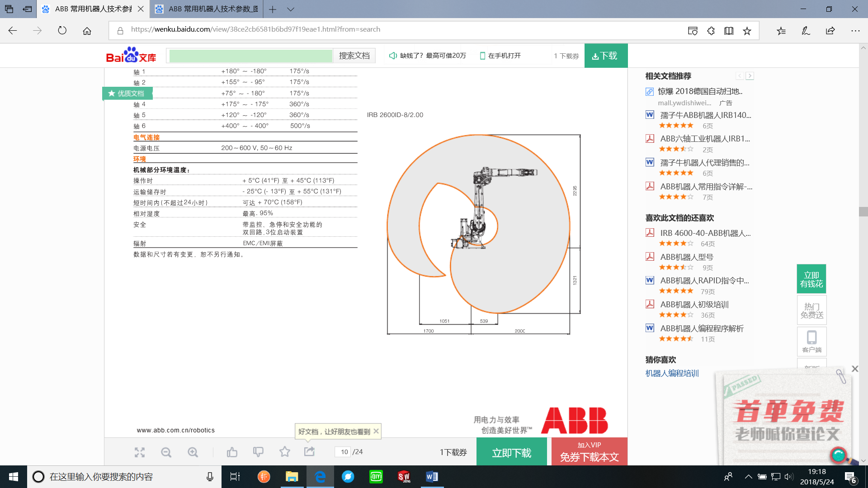Screen dimensions: 868x488
Task: Go to next related documents page arrow
Action: [x=750, y=76]
